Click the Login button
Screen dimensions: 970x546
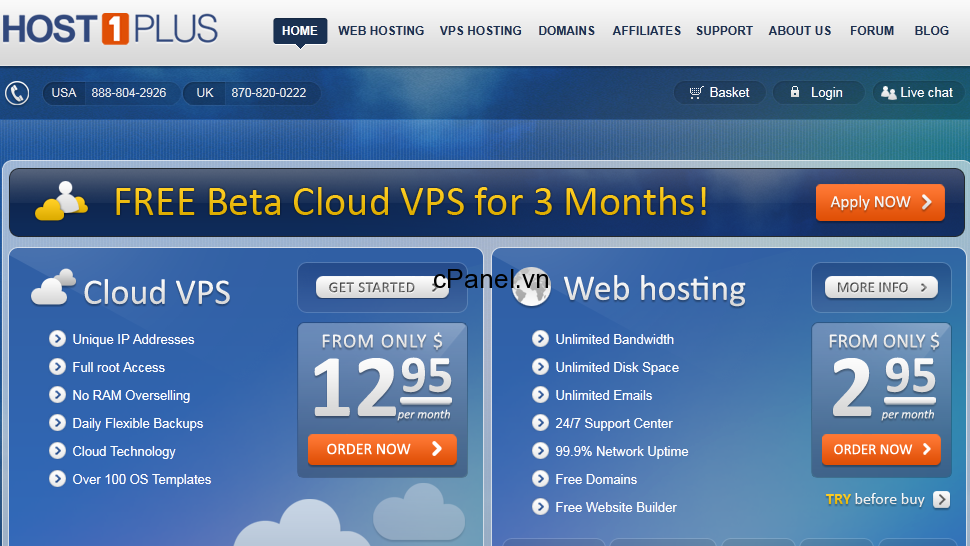(818, 93)
